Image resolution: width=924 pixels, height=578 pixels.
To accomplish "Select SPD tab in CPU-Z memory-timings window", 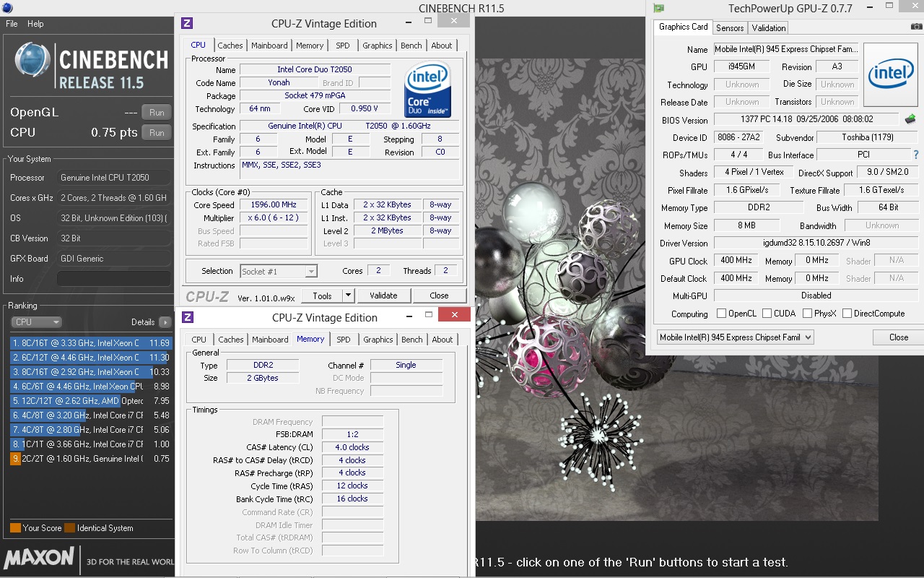I will 344,340.
